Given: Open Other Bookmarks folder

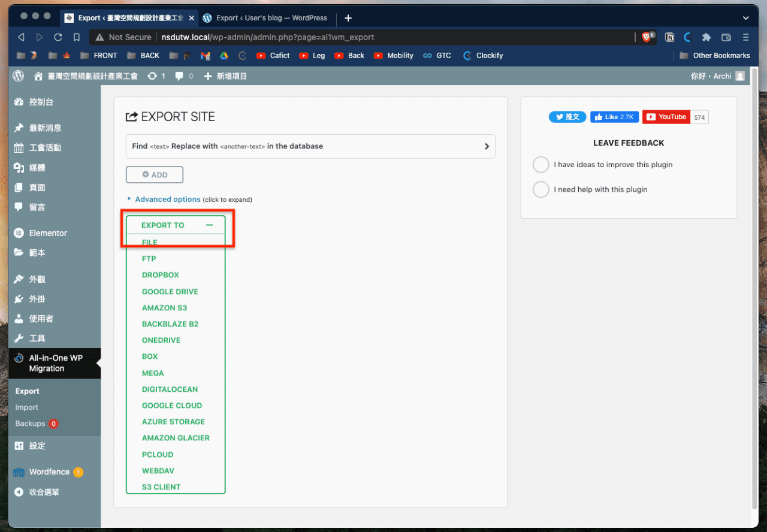Looking at the screenshot, I should [x=715, y=56].
